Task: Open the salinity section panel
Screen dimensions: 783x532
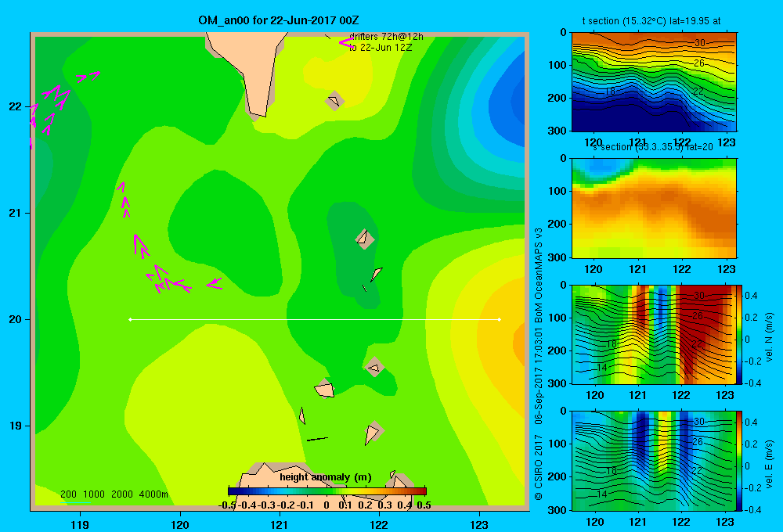Action: coord(654,208)
